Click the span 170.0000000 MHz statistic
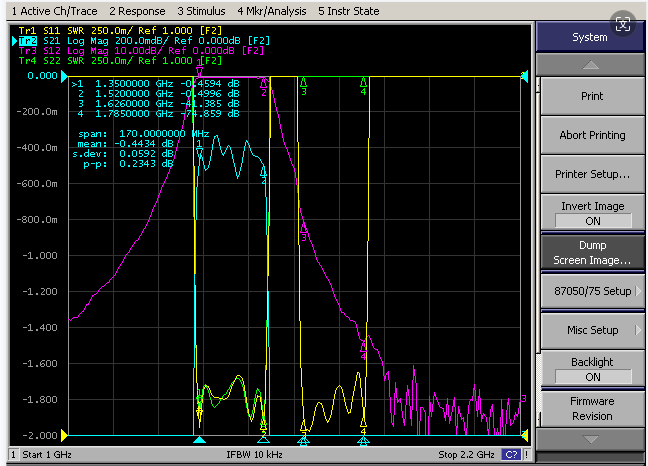This screenshot has width=648, height=466. pos(143,133)
